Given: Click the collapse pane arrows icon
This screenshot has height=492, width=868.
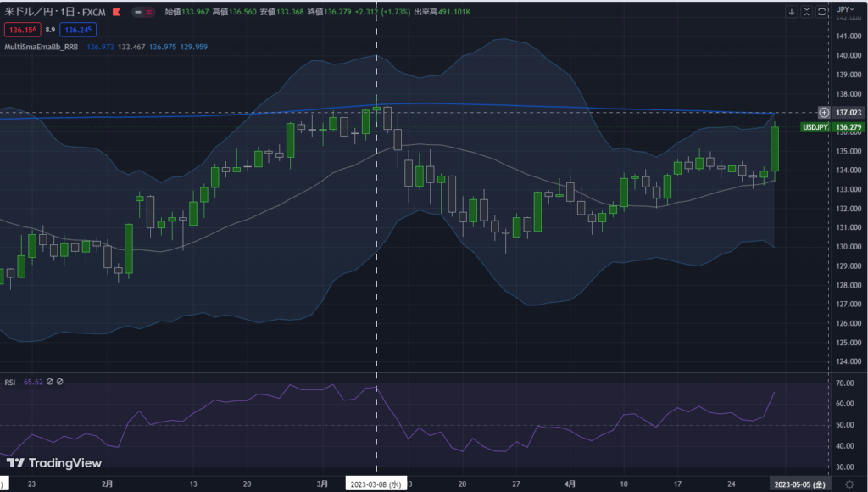Looking at the screenshot, I should click(806, 12).
